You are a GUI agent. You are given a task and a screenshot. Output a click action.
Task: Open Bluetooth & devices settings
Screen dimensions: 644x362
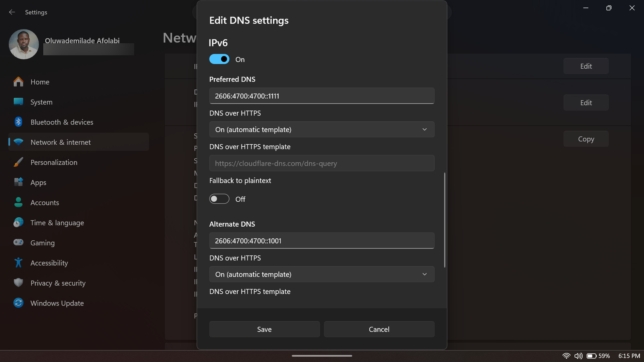(x=62, y=122)
